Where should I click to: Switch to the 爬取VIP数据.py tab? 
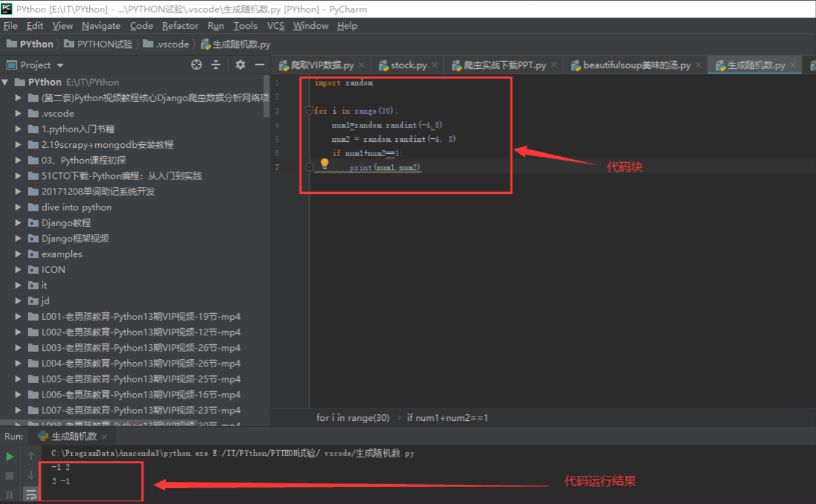[x=321, y=65]
